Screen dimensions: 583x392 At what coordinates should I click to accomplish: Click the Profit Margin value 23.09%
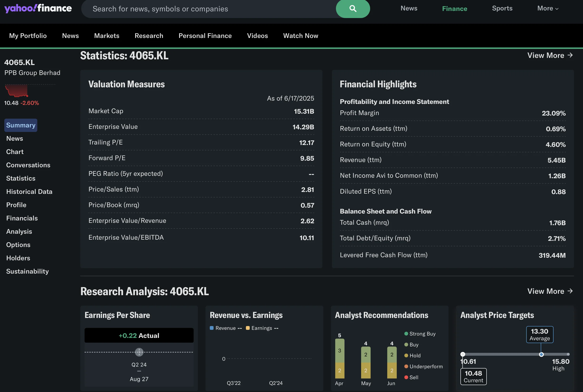[x=554, y=113]
